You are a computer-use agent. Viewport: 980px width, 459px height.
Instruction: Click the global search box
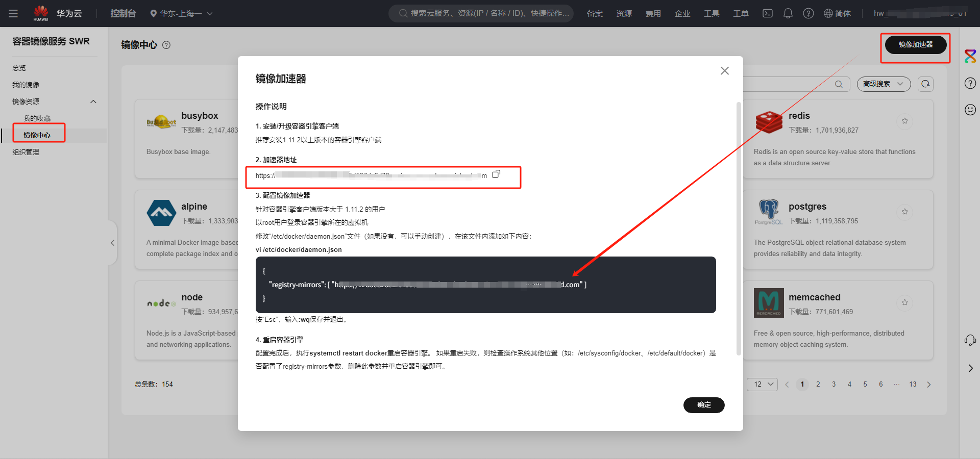point(481,13)
